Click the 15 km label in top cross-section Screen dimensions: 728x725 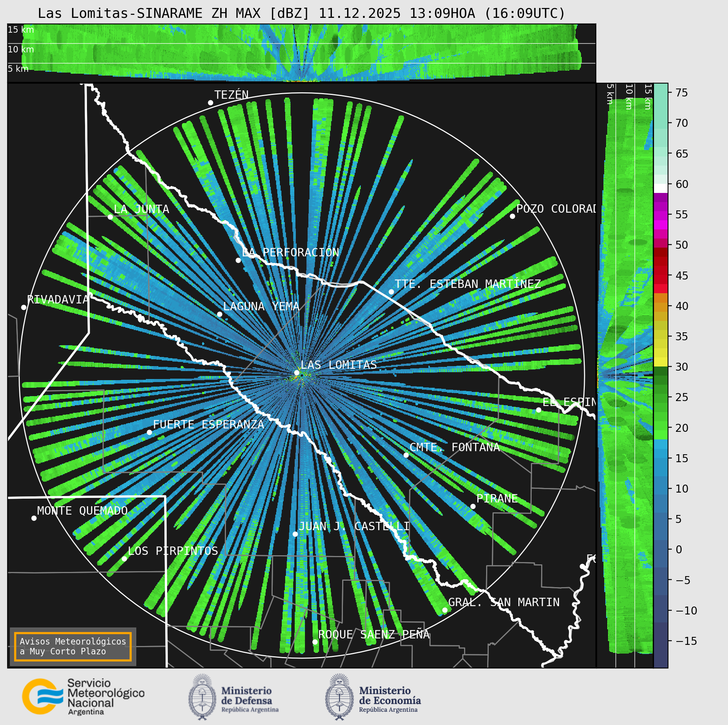click(x=21, y=30)
